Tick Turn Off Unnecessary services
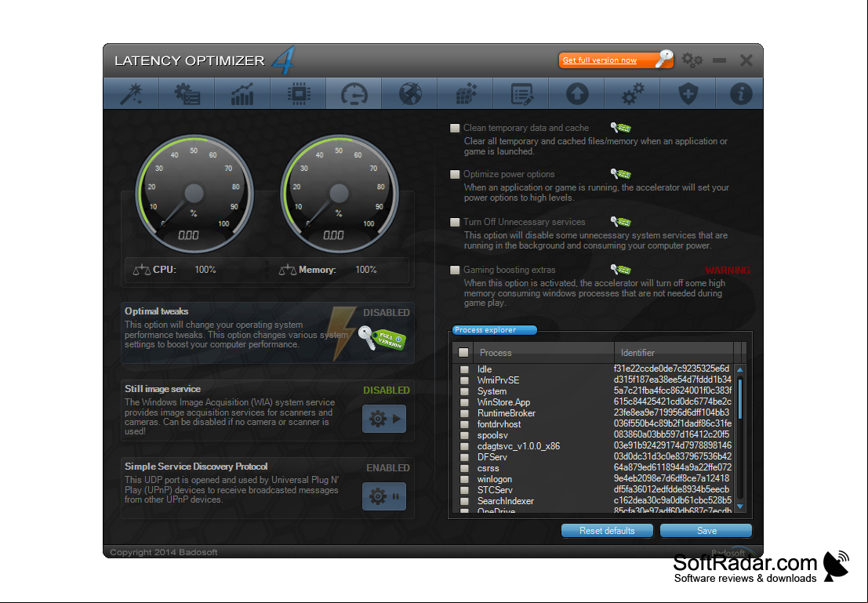 [x=455, y=222]
